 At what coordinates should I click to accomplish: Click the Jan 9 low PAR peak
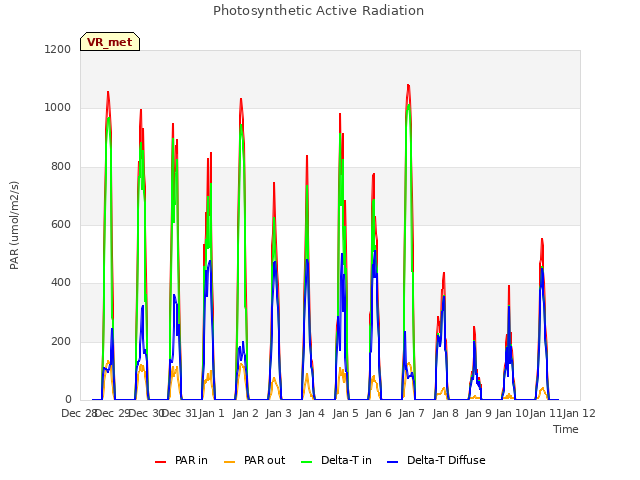pyautogui.click(x=474, y=327)
